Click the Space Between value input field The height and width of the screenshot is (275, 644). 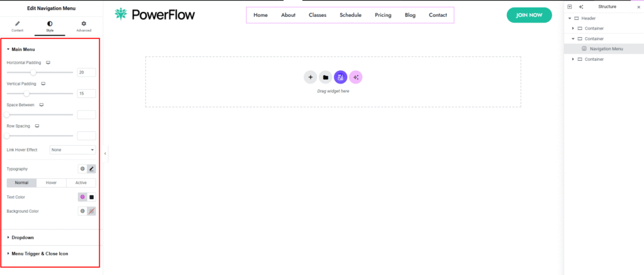point(86,115)
